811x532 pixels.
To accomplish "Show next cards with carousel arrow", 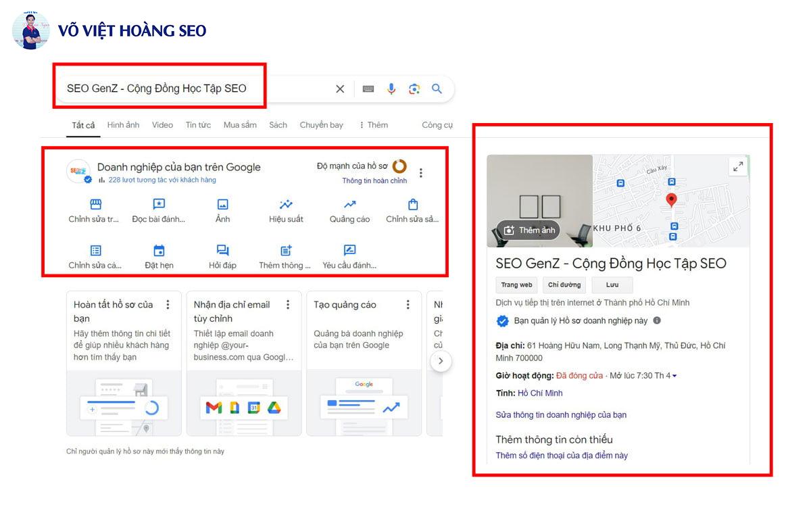I will (441, 361).
